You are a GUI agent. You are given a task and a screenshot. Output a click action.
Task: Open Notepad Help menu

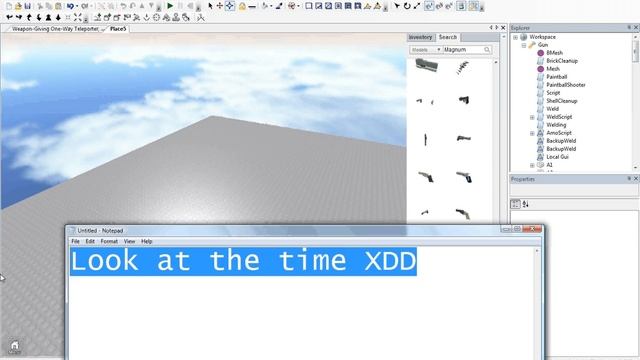pos(147,241)
